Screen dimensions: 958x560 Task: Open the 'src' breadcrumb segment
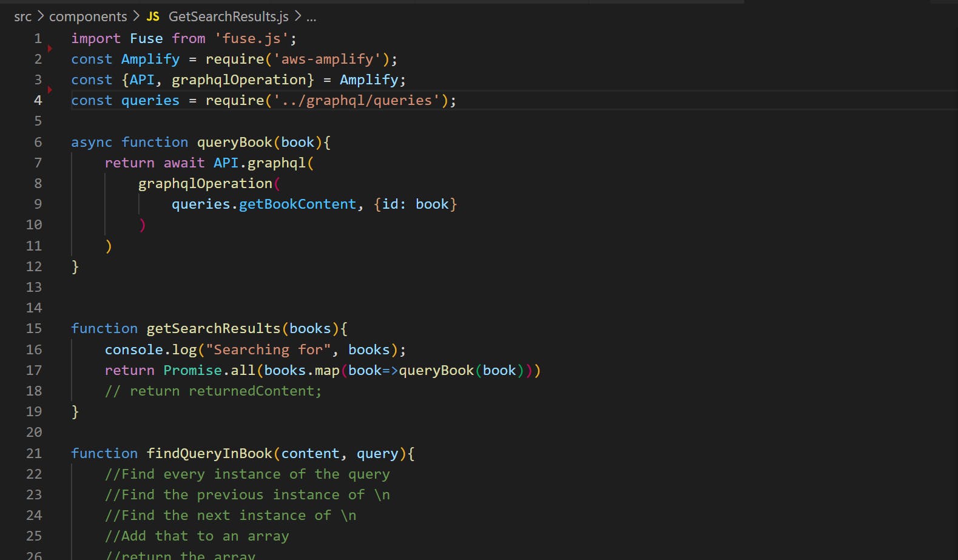(x=22, y=16)
